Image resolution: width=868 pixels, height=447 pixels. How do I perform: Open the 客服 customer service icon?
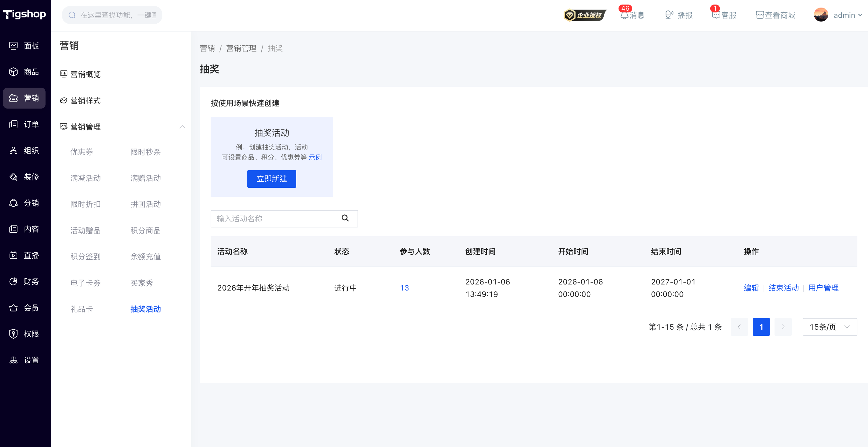(x=724, y=15)
